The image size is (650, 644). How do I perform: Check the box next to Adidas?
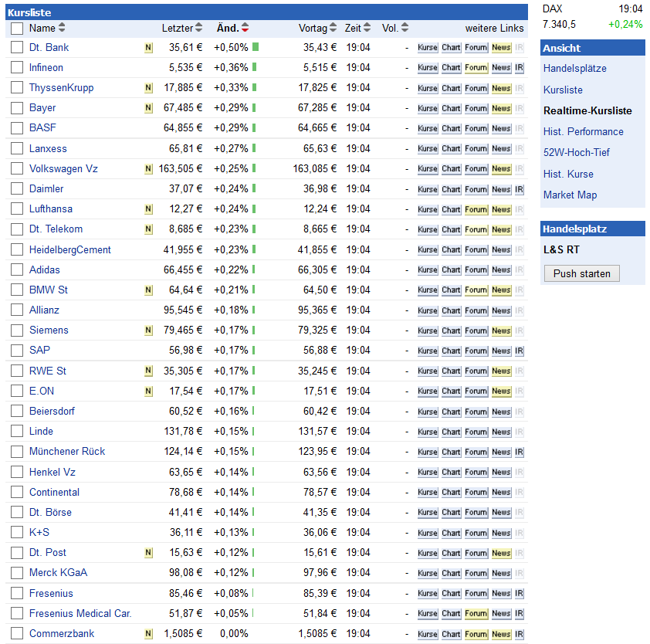(17, 269)
